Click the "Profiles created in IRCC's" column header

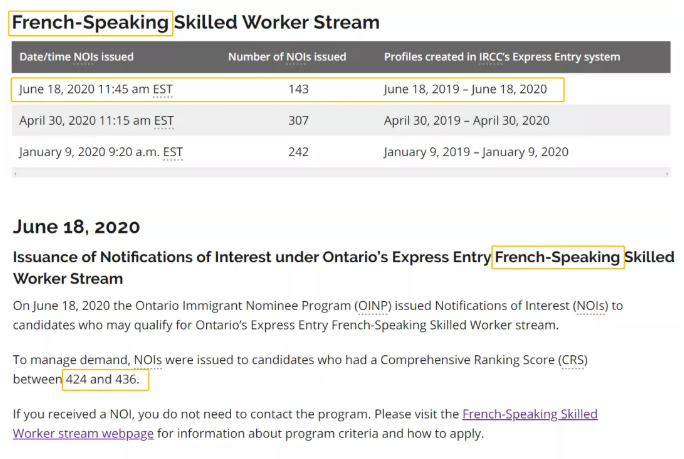[502, 57]
